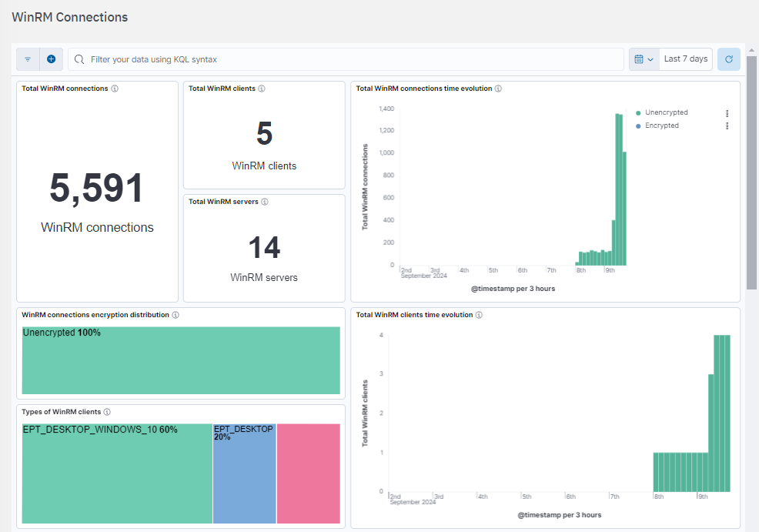Click info icon beside clients time evolution
Screen dimensions: 759x532
(479, 315)
